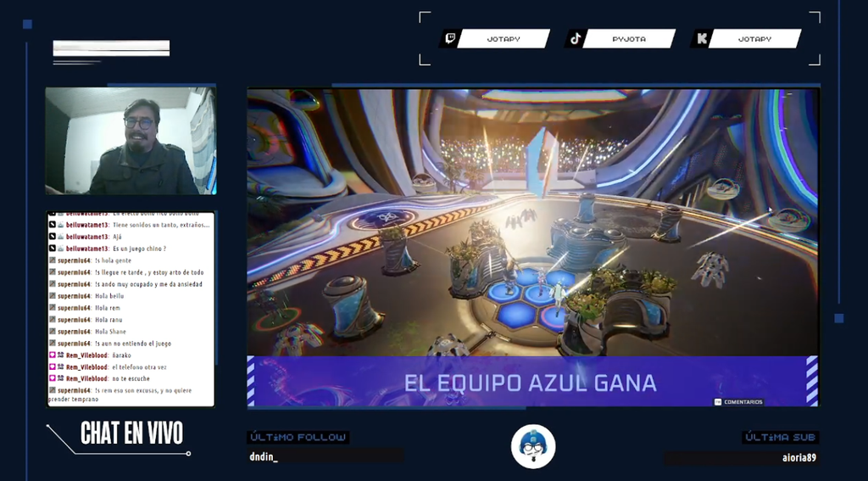Click message 'Es un juego chino ?'
This screenshot has height=481, width=868.
[139, 249]
